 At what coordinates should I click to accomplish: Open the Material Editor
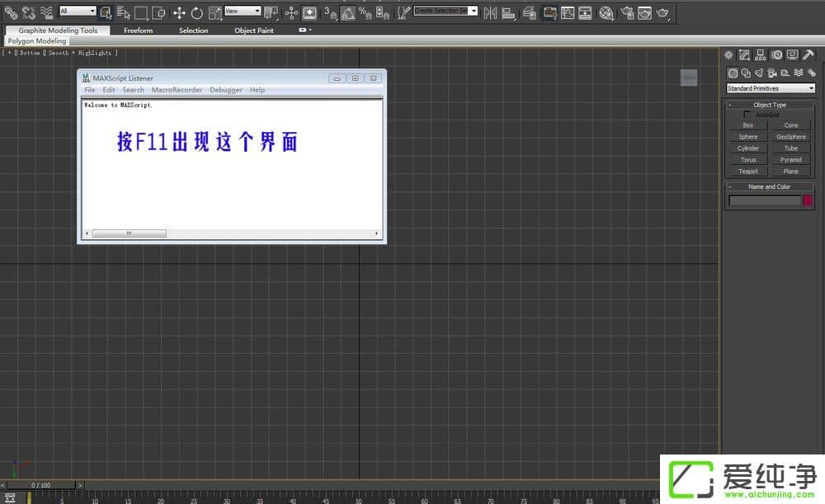click(x=605, y=13)
